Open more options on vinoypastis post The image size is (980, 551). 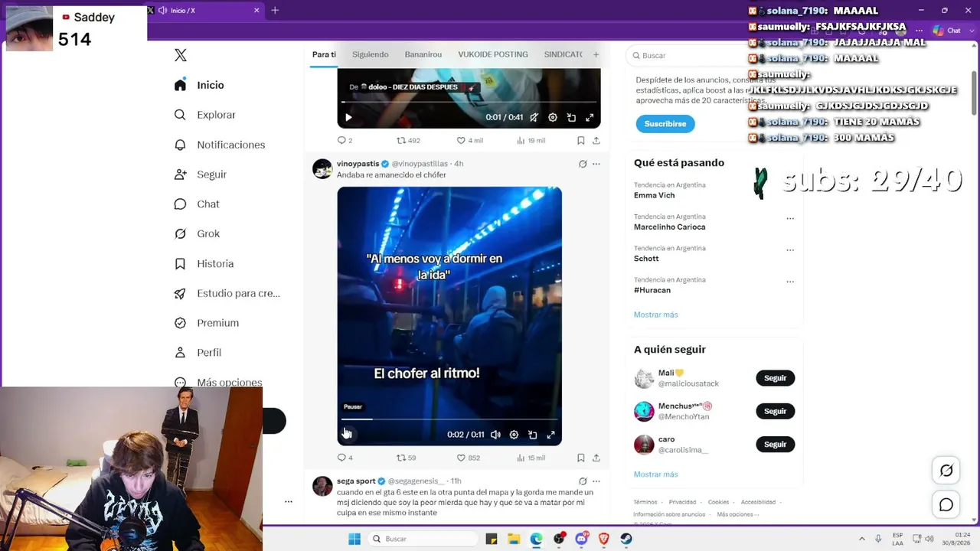coord(596,164)
